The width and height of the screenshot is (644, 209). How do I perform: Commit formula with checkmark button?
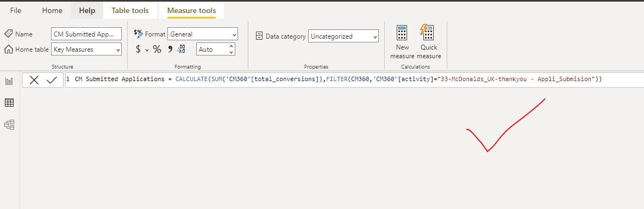(52, 80)
